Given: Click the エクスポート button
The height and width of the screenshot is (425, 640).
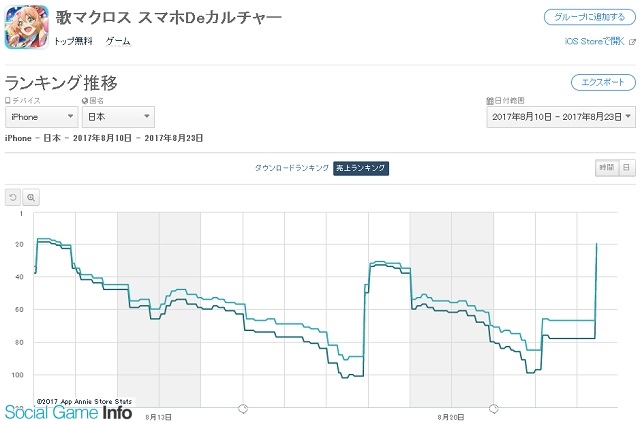Looking at the screenshot, I should 603,82.
